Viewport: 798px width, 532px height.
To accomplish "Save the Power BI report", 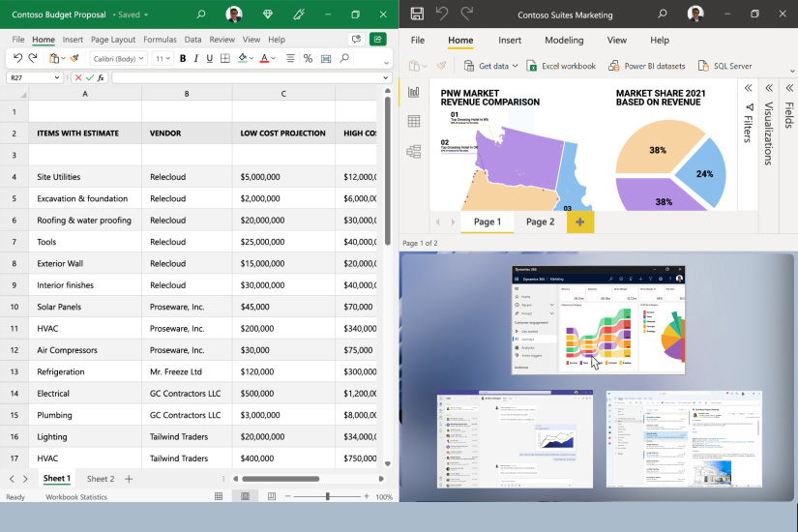I will 417,14.
